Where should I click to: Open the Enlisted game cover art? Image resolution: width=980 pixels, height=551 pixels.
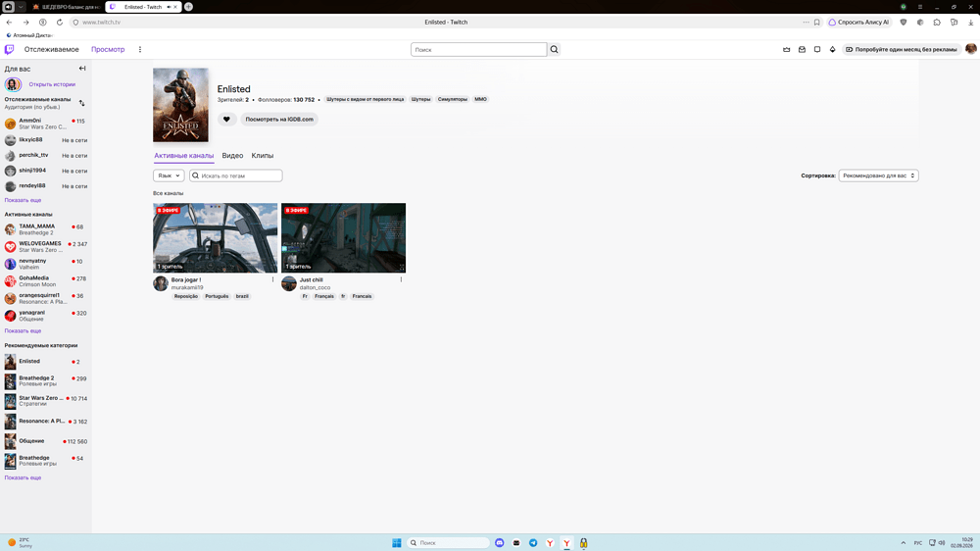pyautogui.click(x=180, y=105)
